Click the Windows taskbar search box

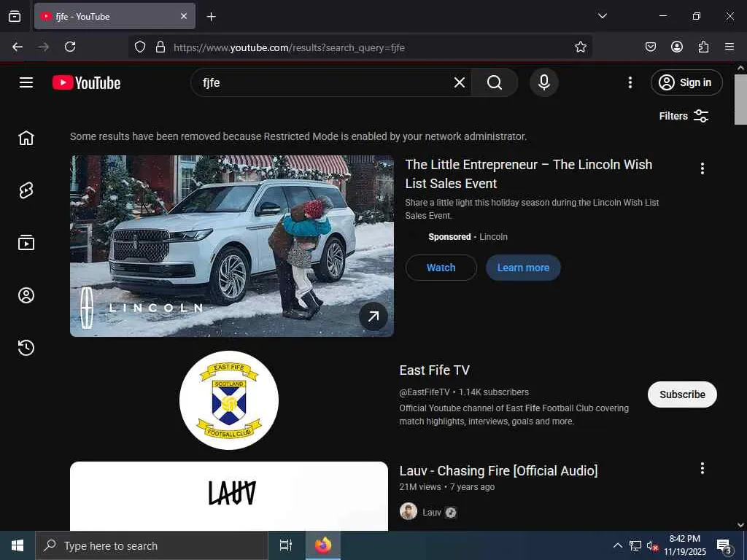[152, 545]
